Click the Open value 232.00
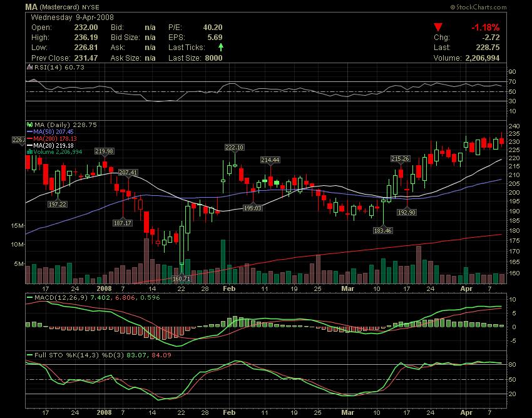Screen dimensions: 532x418 [x=86, y=28]
